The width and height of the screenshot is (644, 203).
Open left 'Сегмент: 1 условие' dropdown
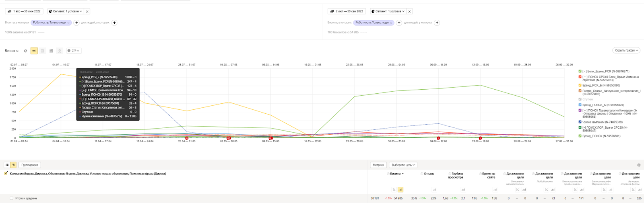[65, 11]
